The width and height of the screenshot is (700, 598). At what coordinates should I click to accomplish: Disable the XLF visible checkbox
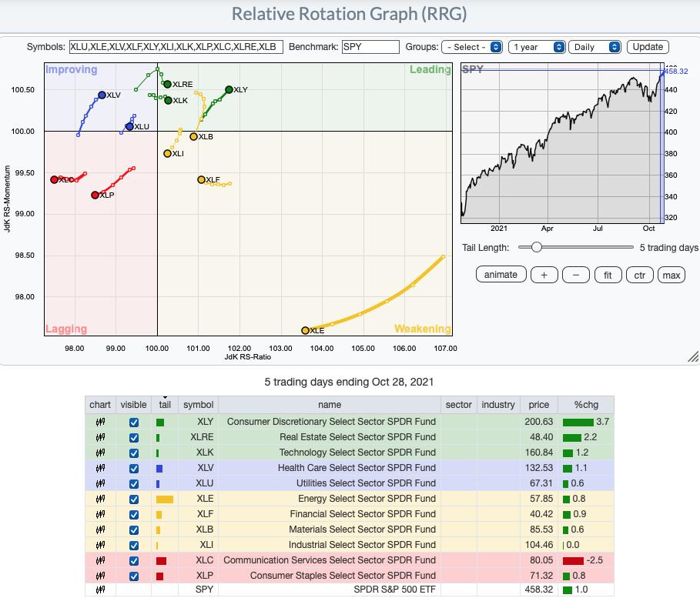pyautogui.click(x=134, y=515)
